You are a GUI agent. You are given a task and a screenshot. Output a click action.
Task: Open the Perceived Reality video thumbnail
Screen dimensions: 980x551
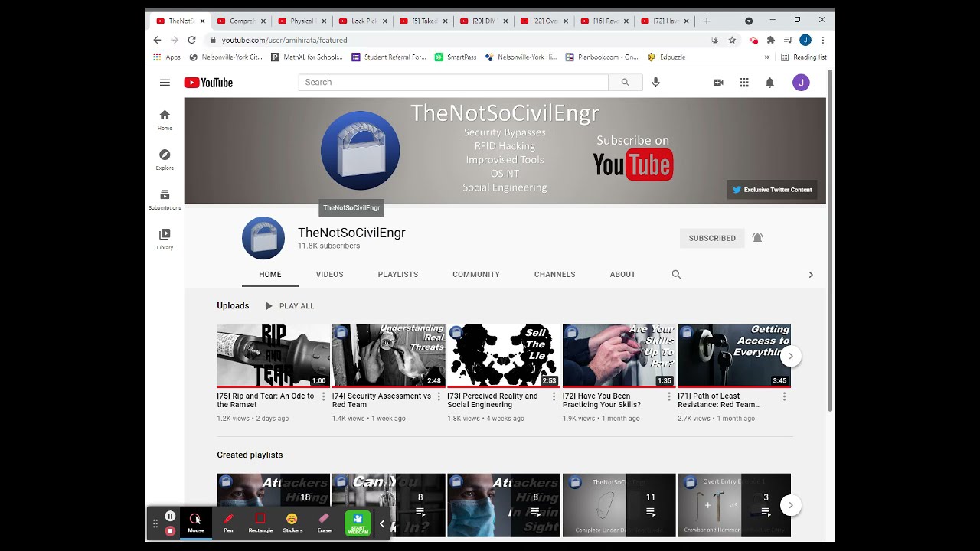click(504, 356)
